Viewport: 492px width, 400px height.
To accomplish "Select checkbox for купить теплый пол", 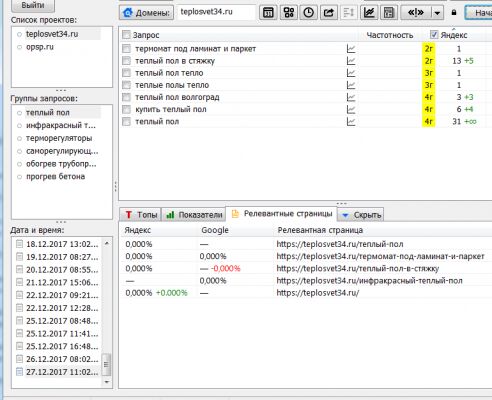I will click(126, 109).
